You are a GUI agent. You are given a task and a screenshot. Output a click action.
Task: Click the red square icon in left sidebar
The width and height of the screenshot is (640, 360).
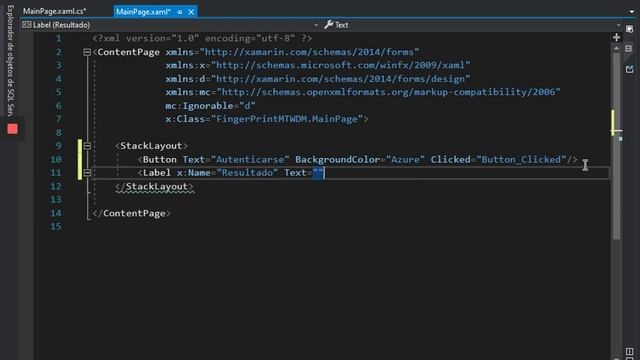click(x=13, y=129)
